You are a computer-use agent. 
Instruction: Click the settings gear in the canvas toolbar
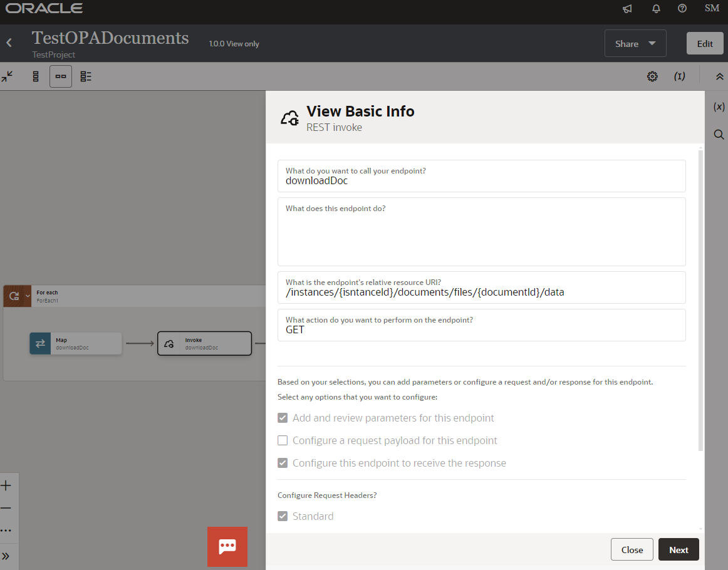coord(652,76)
